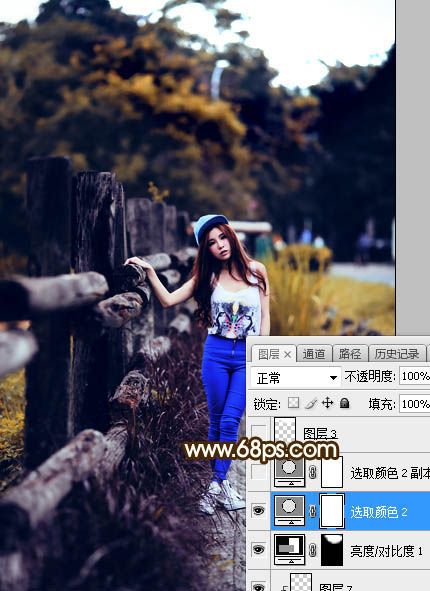430x591 pixels.
Task: Click the 不透明度 value field
Action: pyautogui.click(x=415, y=376)
